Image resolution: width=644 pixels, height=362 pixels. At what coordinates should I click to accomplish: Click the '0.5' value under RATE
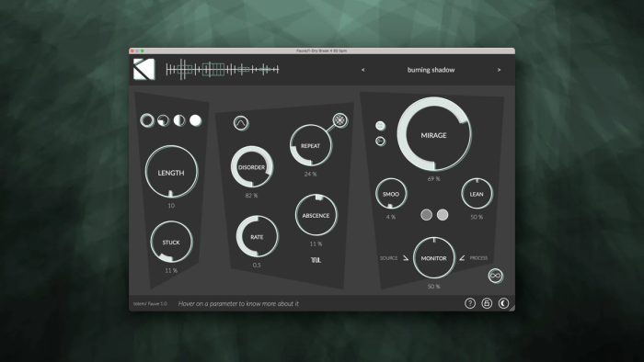(257, 266)
